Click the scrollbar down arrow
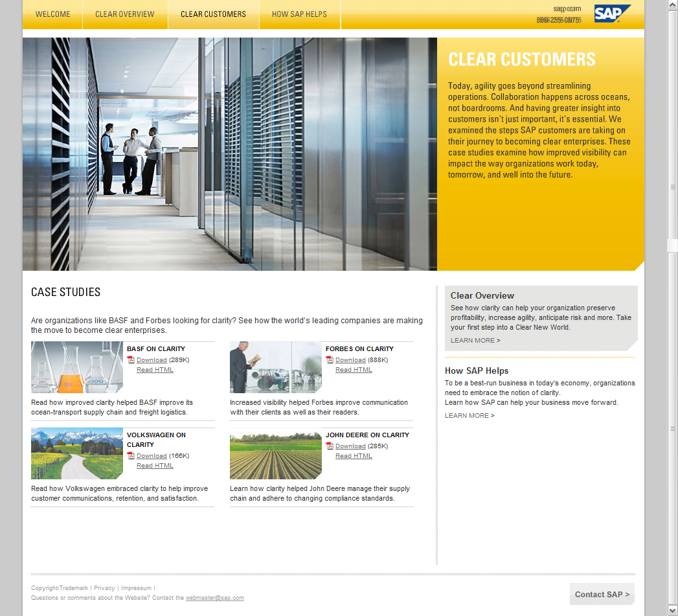 pyautogui.click(x=673, y=611)
